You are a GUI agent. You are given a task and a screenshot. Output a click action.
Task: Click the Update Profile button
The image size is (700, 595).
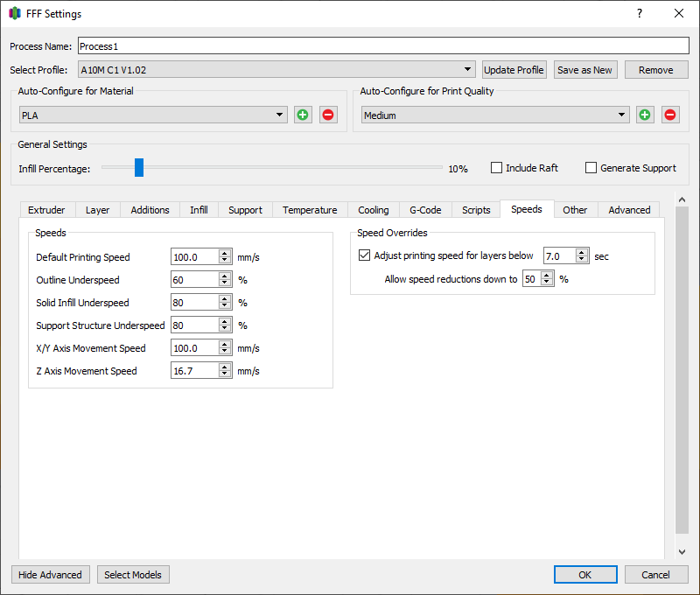pyautogui.click(x=514, y=70)
